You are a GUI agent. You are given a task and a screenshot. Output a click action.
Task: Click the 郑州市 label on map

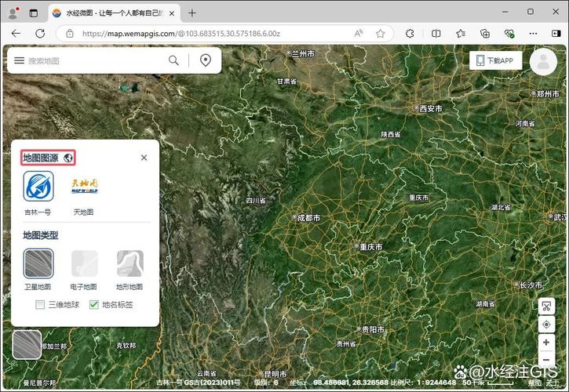(x=548, y=94)
